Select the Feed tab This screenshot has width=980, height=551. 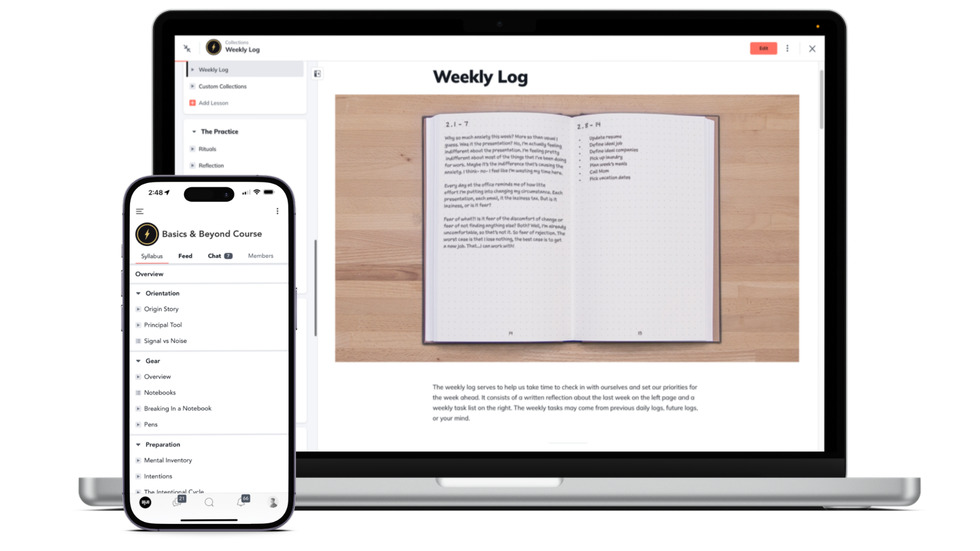tap(185, 256)
